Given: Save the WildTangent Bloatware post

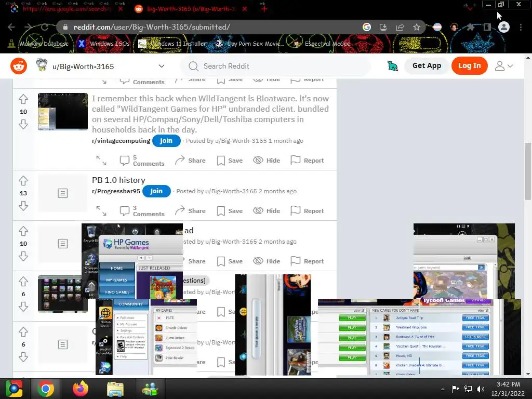Looking at the screenshot, I should point(230,161).
